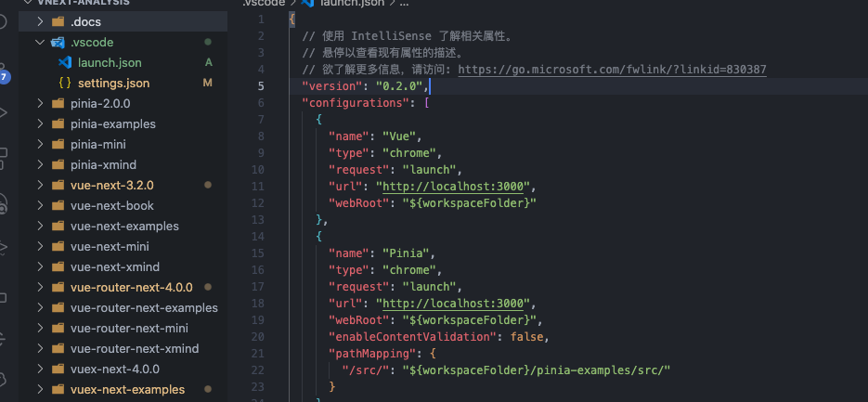The image size is (868, 402).
Task: Expand the vue-router-next-mini folder chevron
Action: [x=40, y=329]
